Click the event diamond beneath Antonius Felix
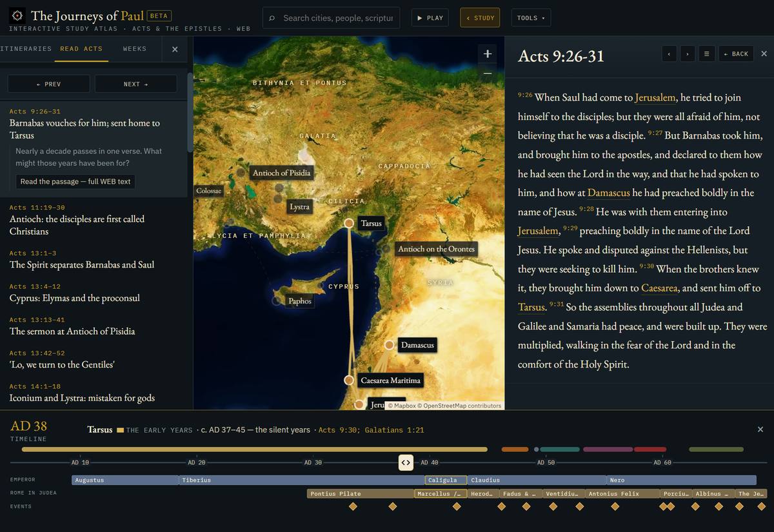This screenshot has height=532, width=774. [615, 506]
